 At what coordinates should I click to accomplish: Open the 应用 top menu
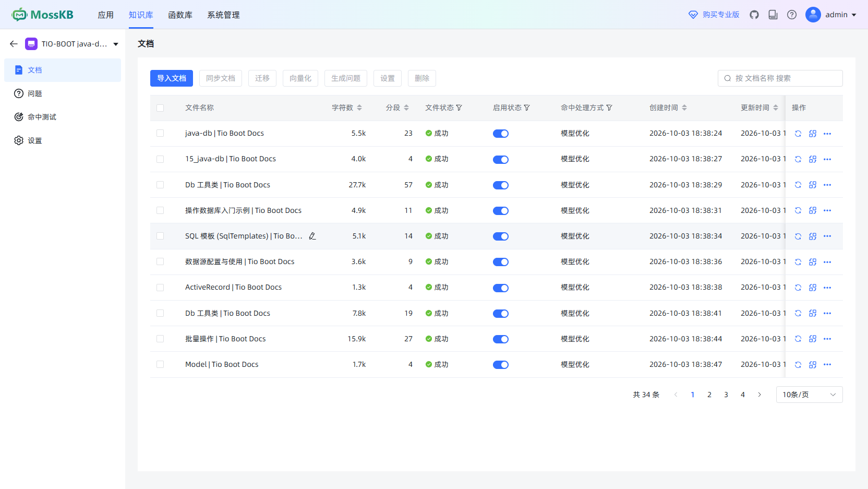[106, 15]
